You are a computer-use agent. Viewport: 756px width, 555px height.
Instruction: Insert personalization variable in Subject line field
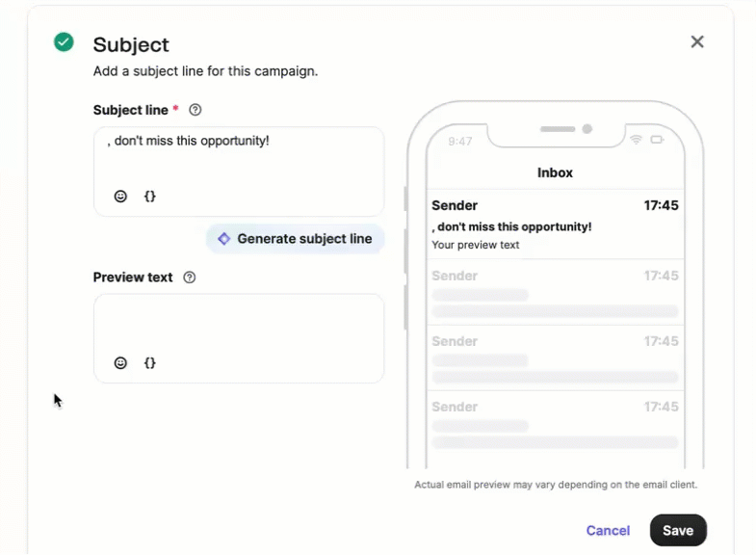150,197
